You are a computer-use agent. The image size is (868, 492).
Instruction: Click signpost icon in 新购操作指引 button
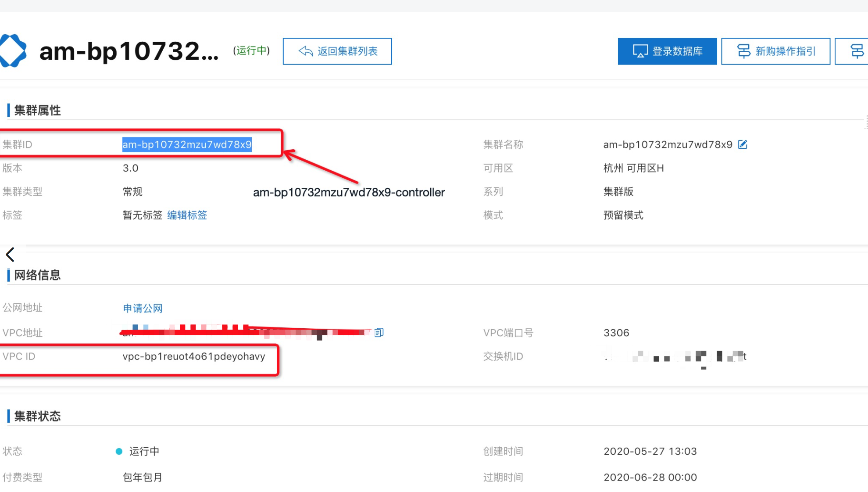(x=743, y=51)
